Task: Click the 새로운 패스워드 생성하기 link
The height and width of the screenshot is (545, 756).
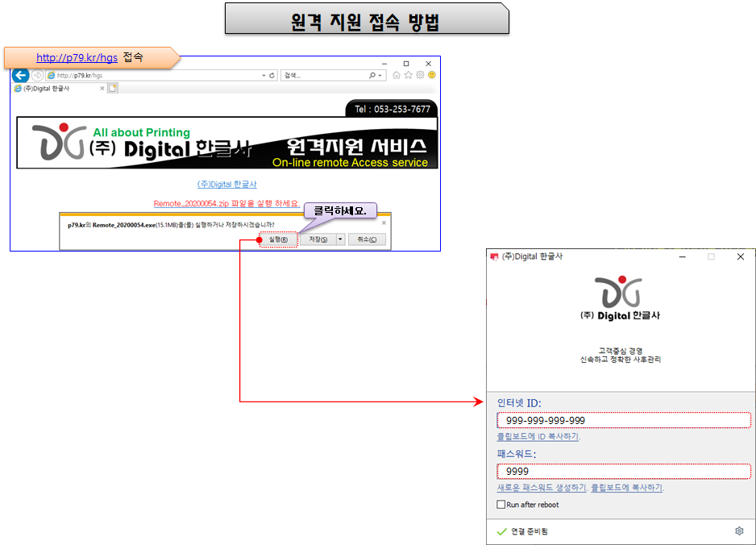Action: pos(542,488)
